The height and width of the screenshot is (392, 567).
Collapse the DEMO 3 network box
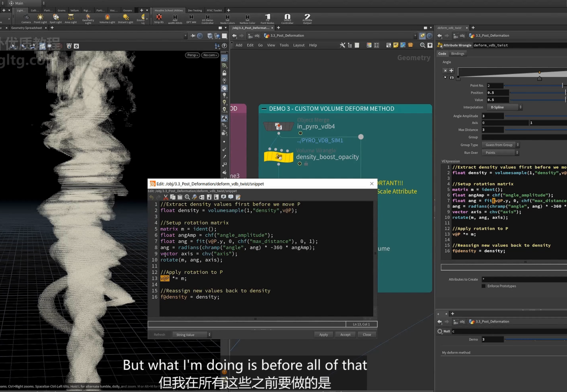(264, 109)
